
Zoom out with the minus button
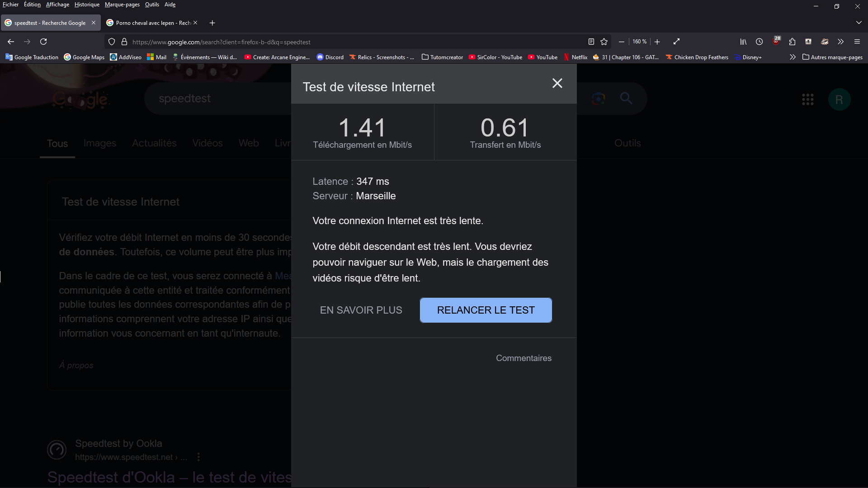tap(622, 42)
